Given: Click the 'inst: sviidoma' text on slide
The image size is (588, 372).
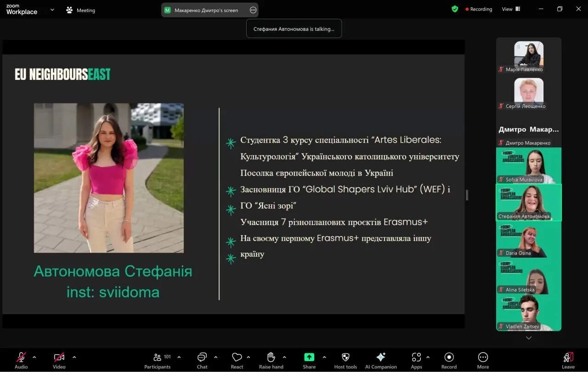Looking at the screenshot, I should [113, 292].
